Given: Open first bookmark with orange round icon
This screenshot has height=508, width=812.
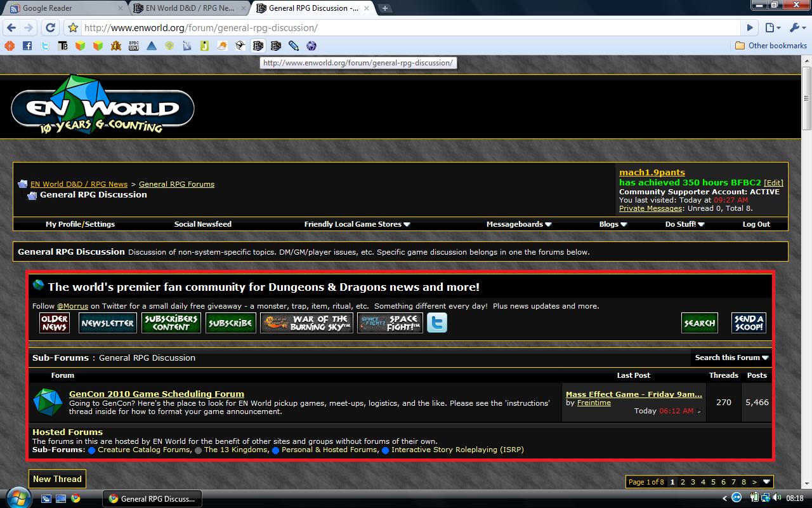Looking at the screenshot, I should pos(9,46).
